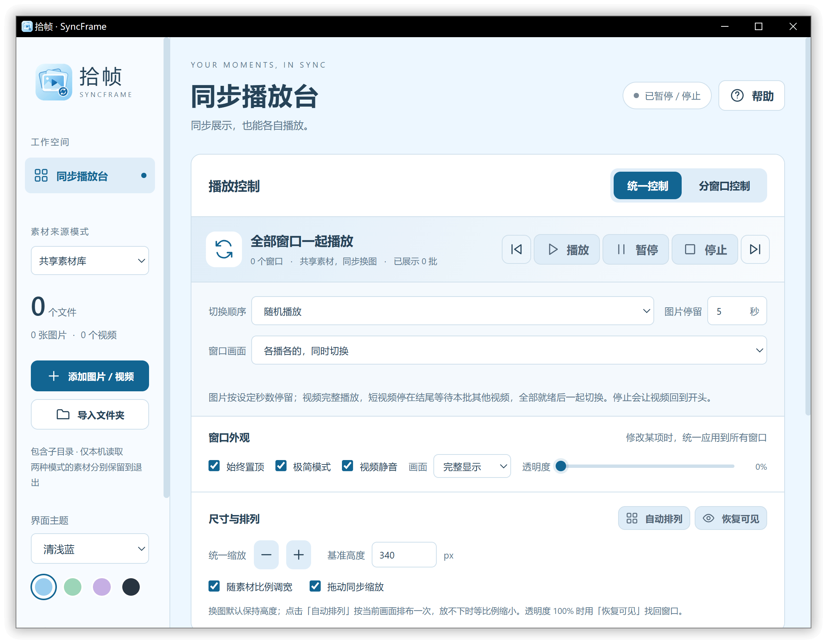Select the dark theme swatch
This screenshot has height=644, width=827.
coord(131,588)
